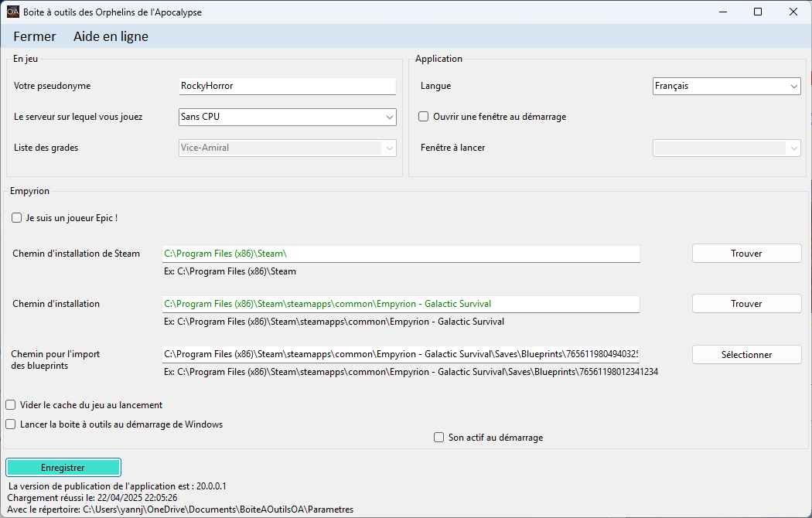
Task: Open the Fenêtre à lancer dropdown
Action: tap(726, 148)
